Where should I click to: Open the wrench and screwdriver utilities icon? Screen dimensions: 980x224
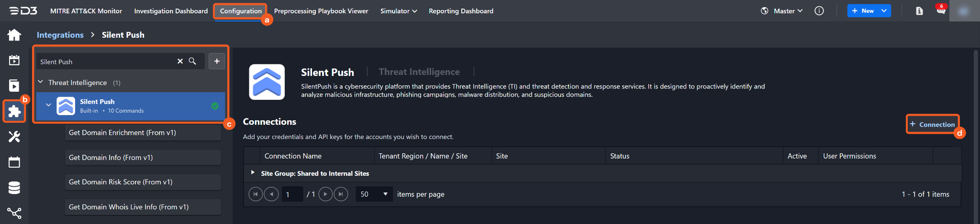[x=14, y=137]
